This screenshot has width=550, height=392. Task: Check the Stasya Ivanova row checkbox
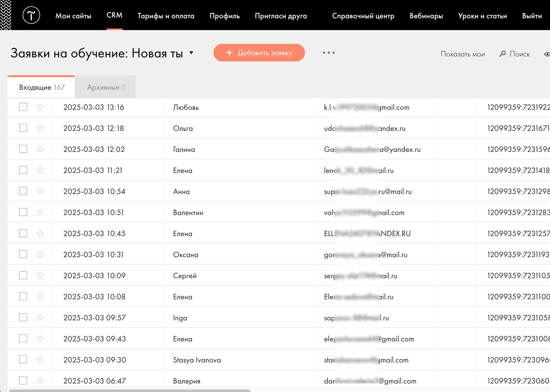[x=23, y=359]
